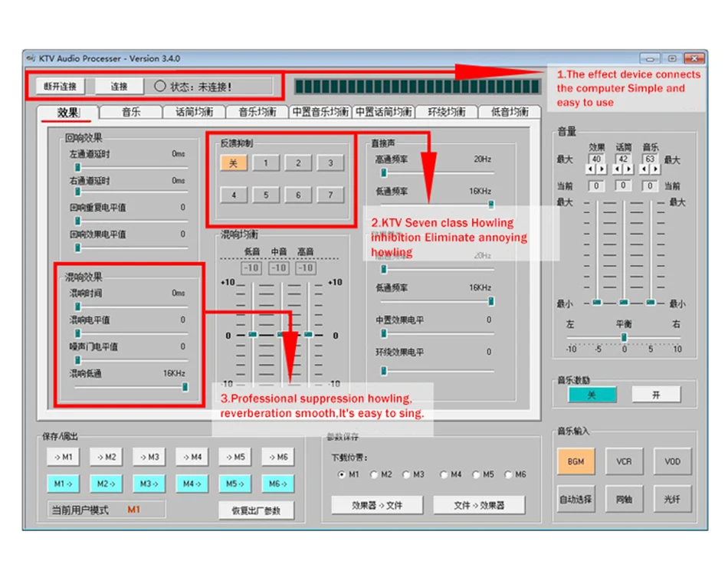
Task: Select download position M5 radio button
Action: pyautogui.click(x=476, y=474)
